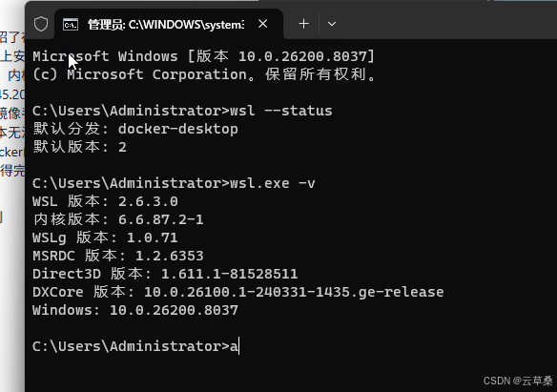This screenshot has height=392, width=557.
Task: Click the 'wsl.exe -v' command text
Action: tap(273, 183)
